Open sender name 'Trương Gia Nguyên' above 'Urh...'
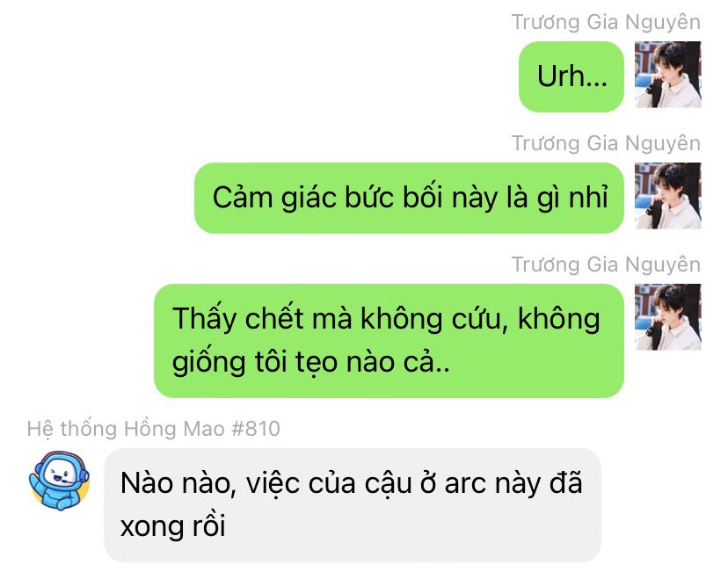This screenshot has width=728, height=572. (x=606, y=22)
